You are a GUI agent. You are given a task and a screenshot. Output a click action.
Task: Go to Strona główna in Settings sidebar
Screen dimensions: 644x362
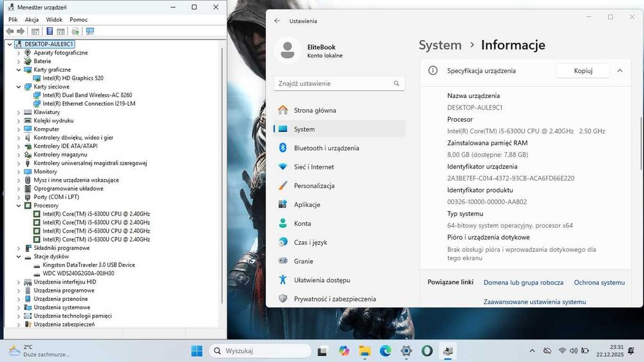[x=339, y=110]
